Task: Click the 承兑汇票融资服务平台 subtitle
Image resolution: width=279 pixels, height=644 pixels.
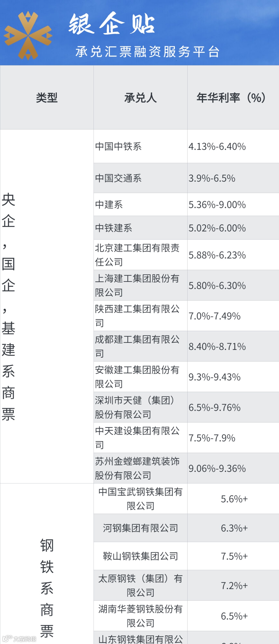Action: 147,52
